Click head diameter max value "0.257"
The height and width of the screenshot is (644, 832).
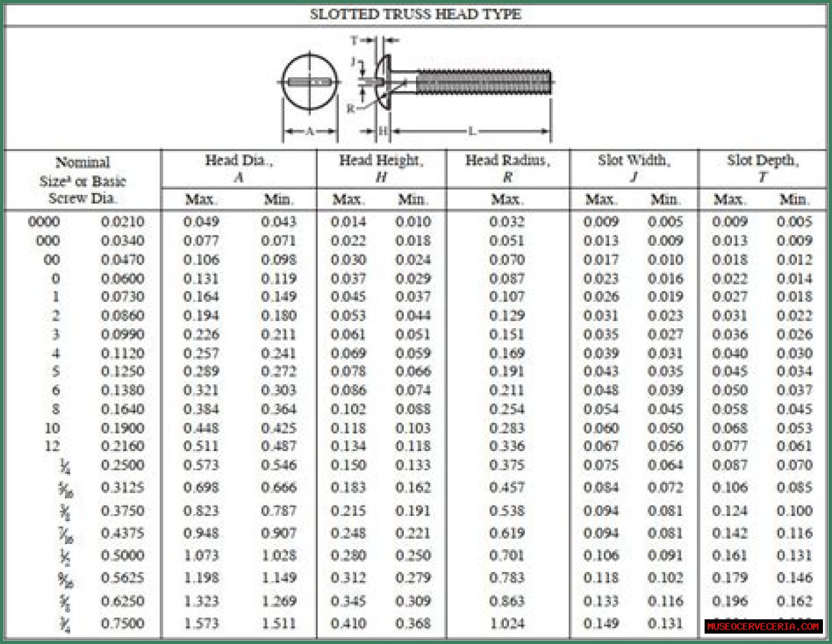tap(201, 354)
